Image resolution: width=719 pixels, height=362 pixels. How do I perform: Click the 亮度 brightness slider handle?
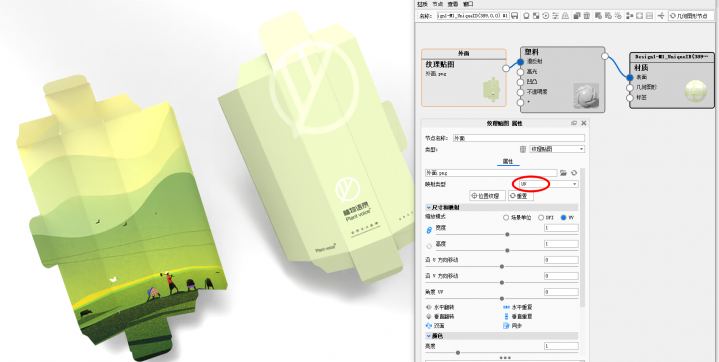[458, 352]
